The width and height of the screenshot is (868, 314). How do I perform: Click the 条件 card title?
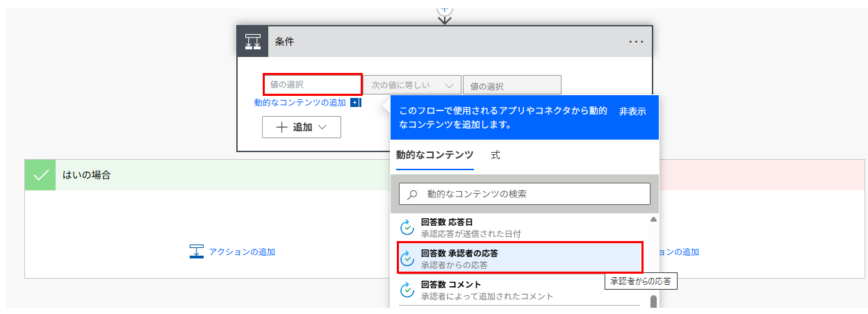284,42
